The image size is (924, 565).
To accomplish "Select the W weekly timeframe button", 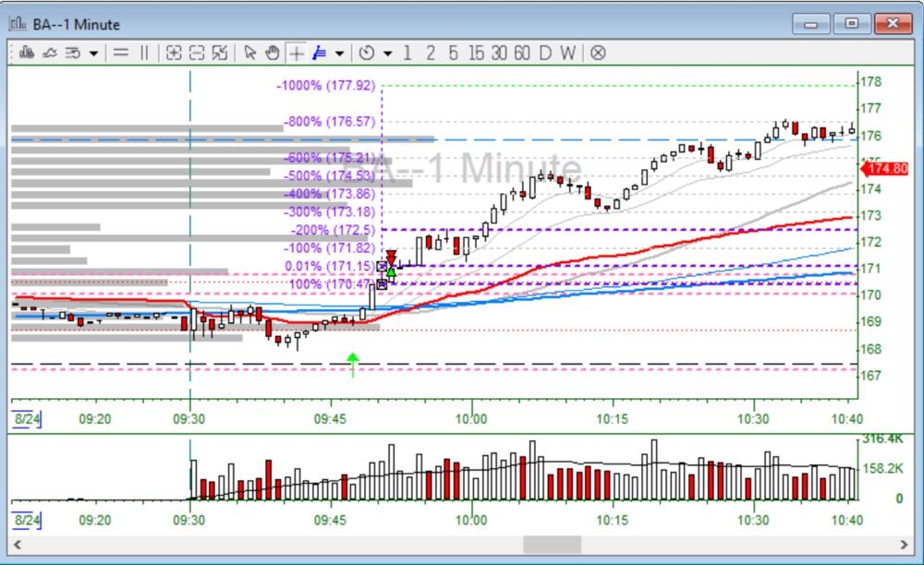I will [x=568, y=53].
